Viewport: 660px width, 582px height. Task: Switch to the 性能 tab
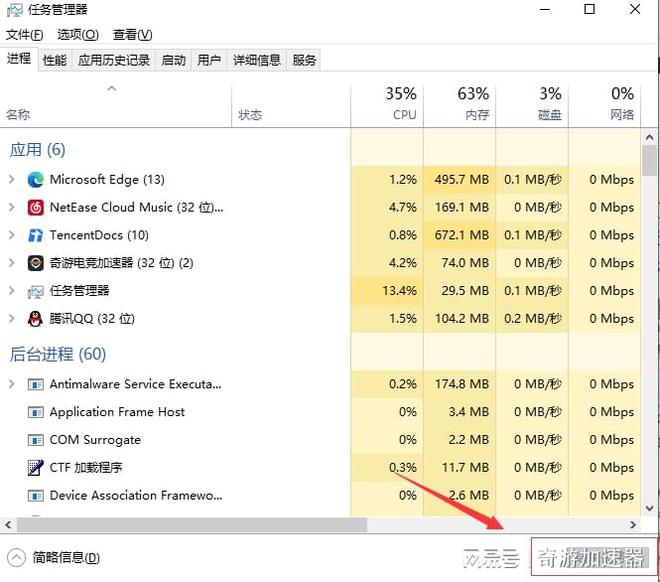point(55,60)
